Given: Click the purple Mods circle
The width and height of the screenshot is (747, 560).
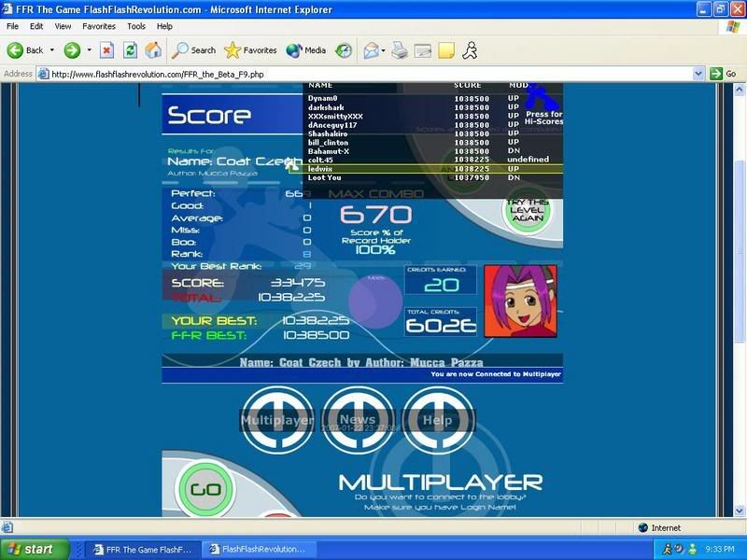Looking at the screenshot, I should point(375,301).
